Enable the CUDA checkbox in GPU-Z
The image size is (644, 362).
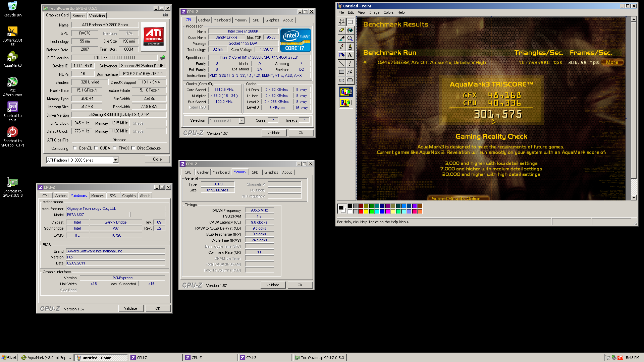click(96, 148)
